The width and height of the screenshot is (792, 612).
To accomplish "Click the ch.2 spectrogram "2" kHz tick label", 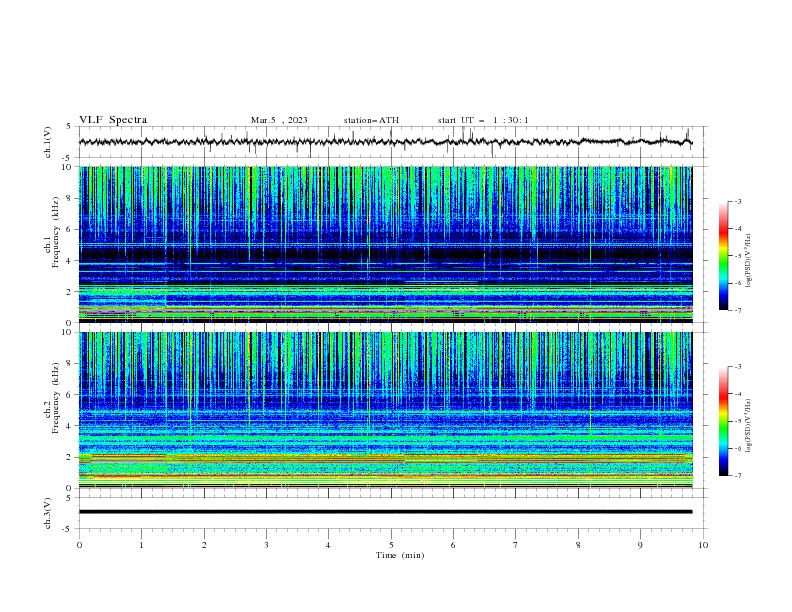I will (70, 457).
